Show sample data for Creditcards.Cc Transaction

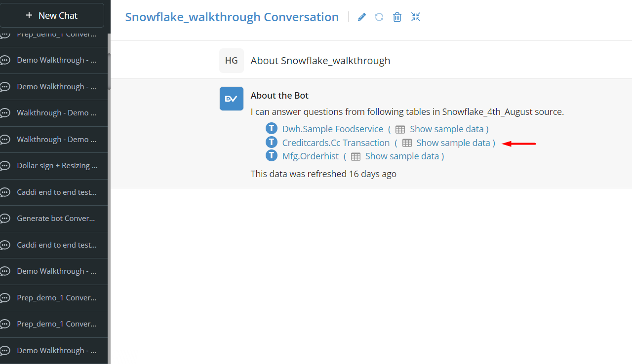pos(453,143)
